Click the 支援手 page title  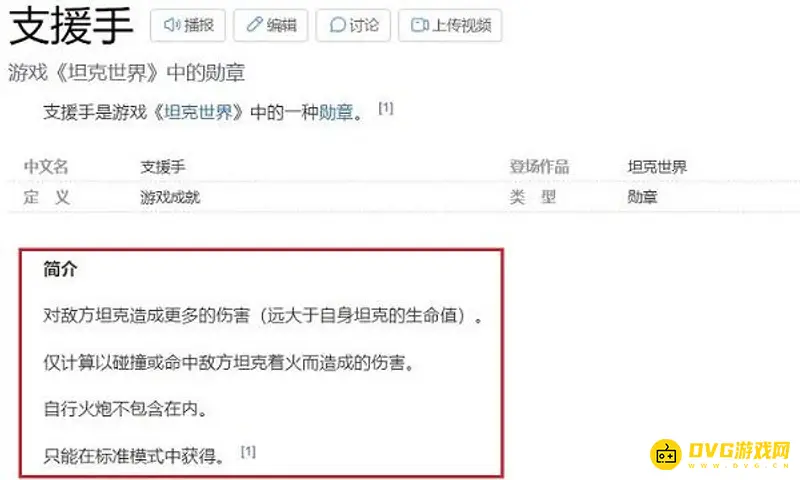[71, 26]
